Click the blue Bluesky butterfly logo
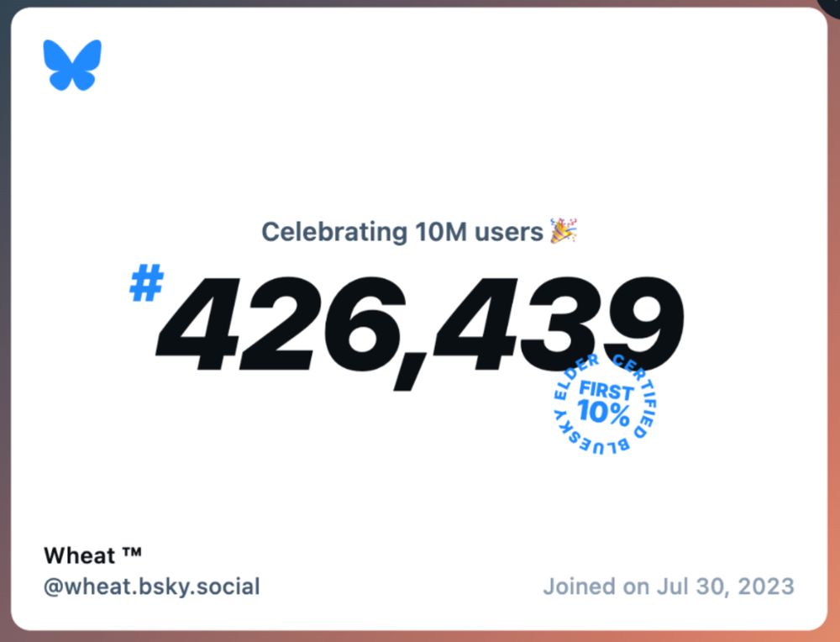 [x=72, y=65]
